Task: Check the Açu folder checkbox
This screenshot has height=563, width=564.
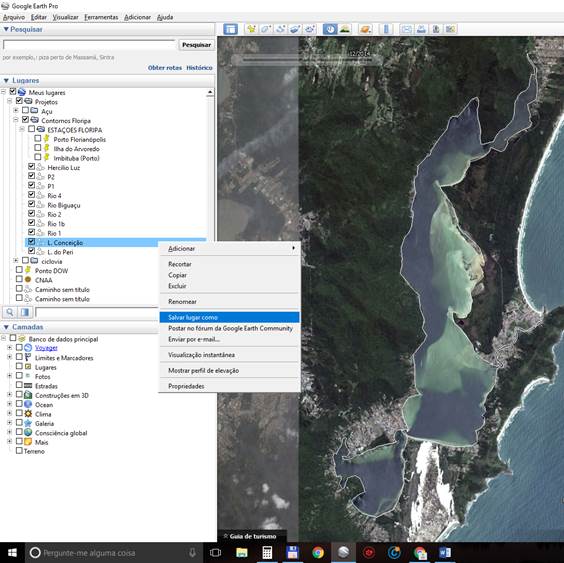Action: click(25, 110)
